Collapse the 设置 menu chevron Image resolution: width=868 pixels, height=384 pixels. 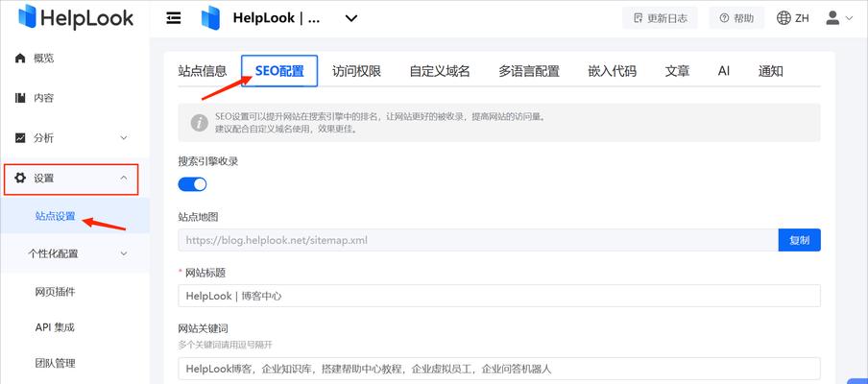pos(124,178)
